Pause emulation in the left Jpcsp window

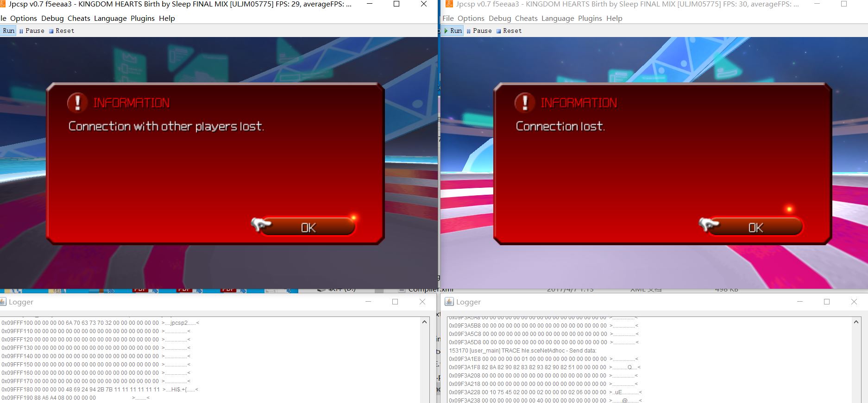[31, 31]
